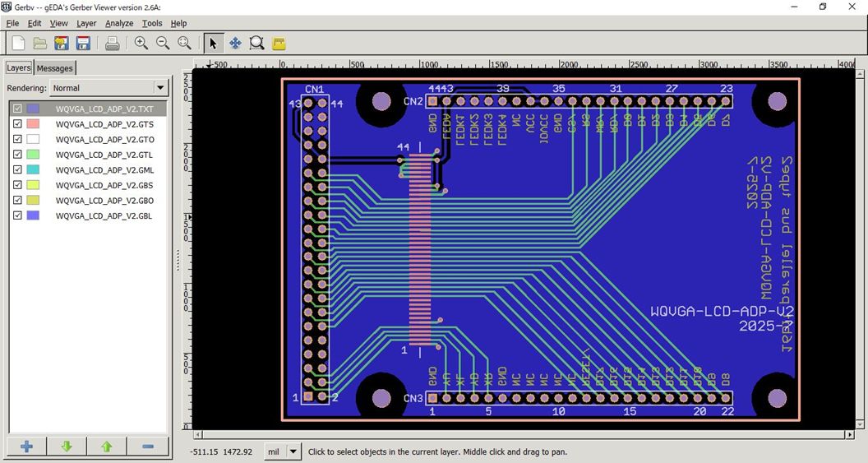Click the Print icon in toolbar

113,44
